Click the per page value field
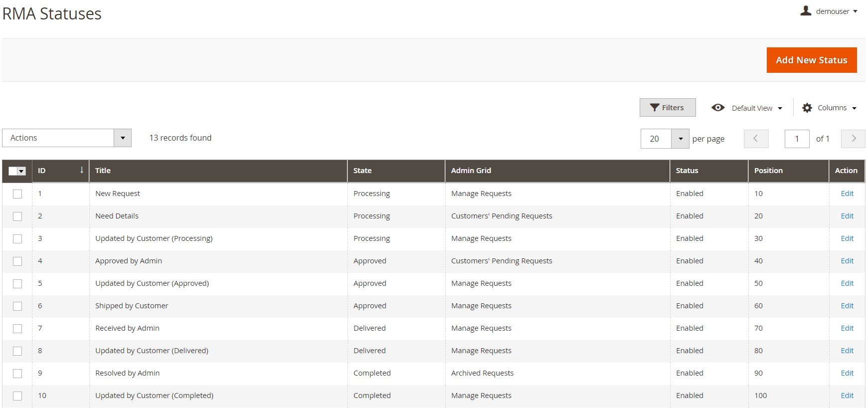868x408 pixels. coord(656,139)
